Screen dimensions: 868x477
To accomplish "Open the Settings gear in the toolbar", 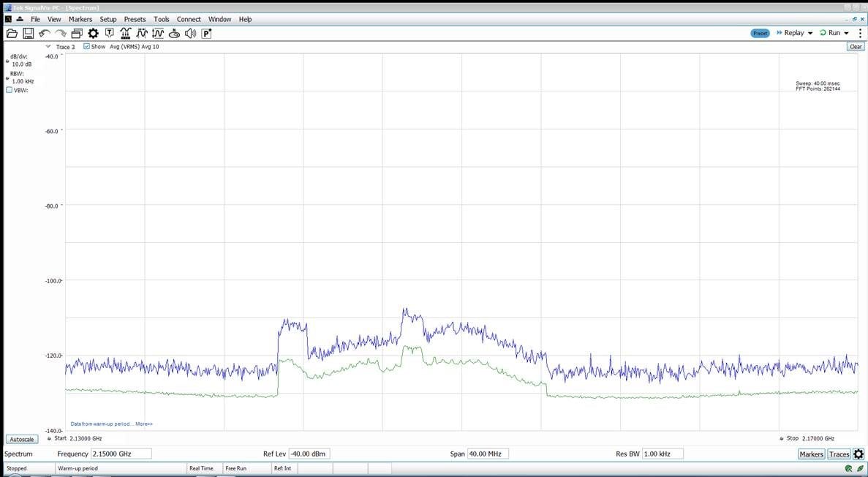I will [93, 33].
